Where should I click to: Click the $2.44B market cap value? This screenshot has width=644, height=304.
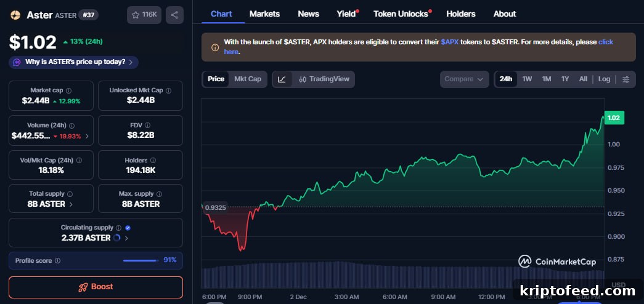pos(35,101)
